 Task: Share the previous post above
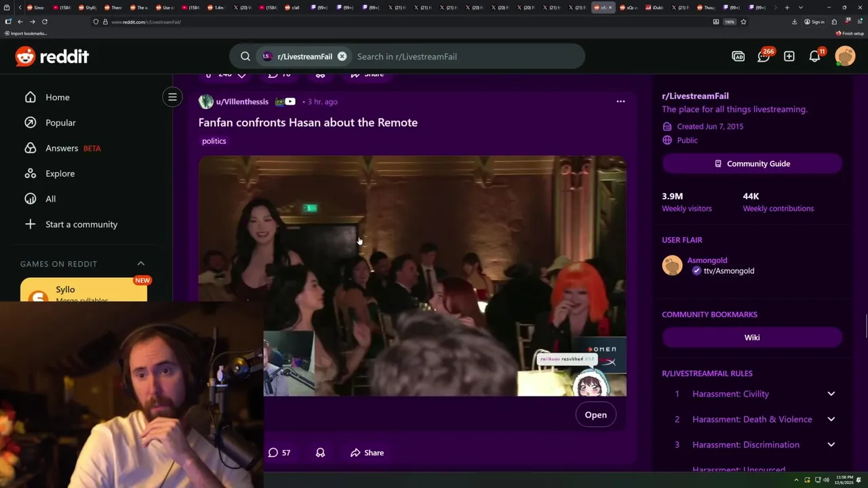pos(367,75)
